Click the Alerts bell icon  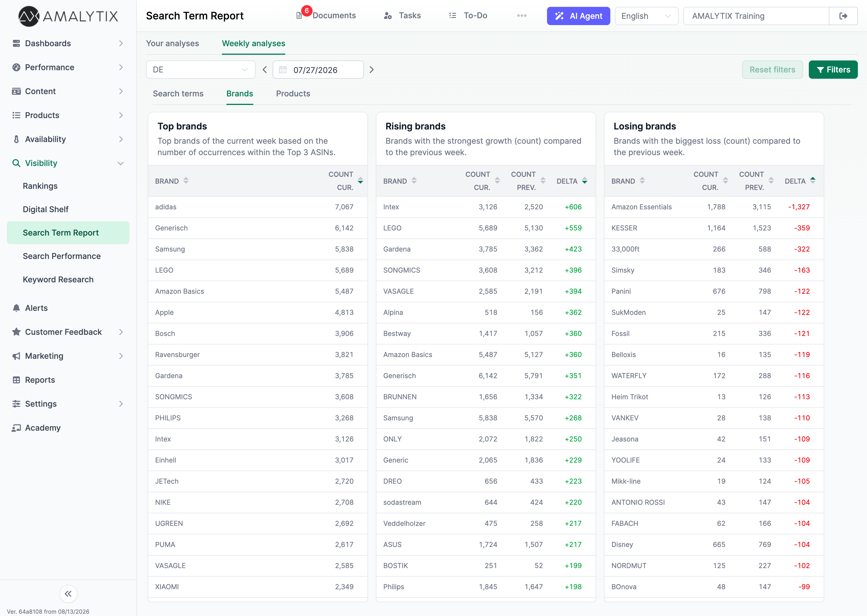(x=16, y=308)
